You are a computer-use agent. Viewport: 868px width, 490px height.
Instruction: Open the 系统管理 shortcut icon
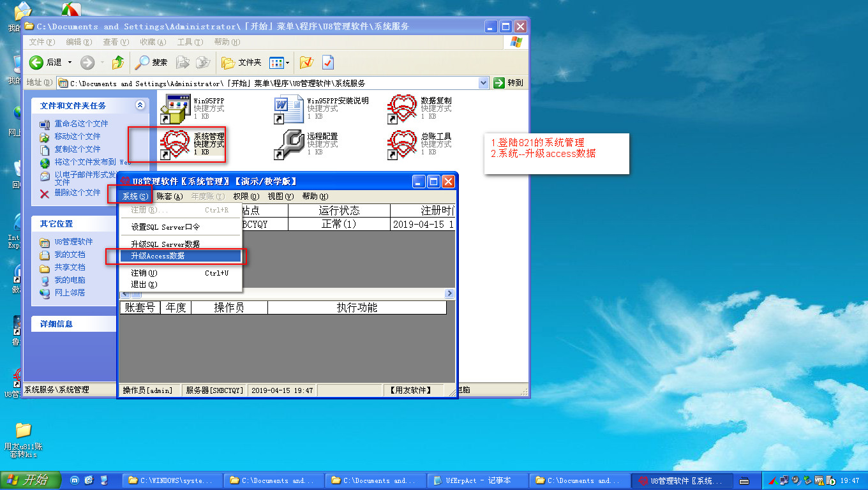coord(176,144)
